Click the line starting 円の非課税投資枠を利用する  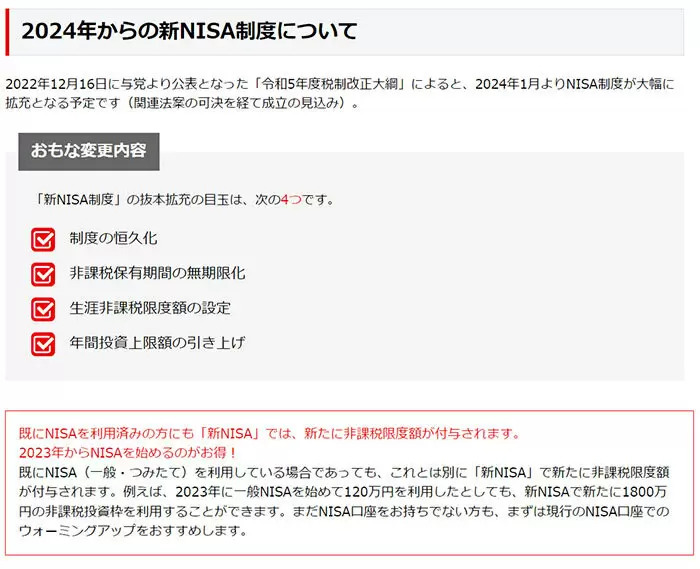(x=344, y=511)
